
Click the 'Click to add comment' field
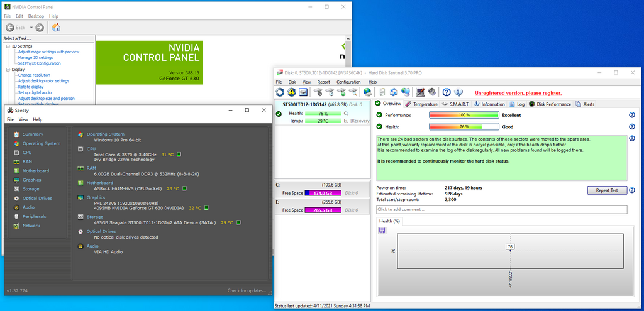pyautogui.click(x=501, y=209)
